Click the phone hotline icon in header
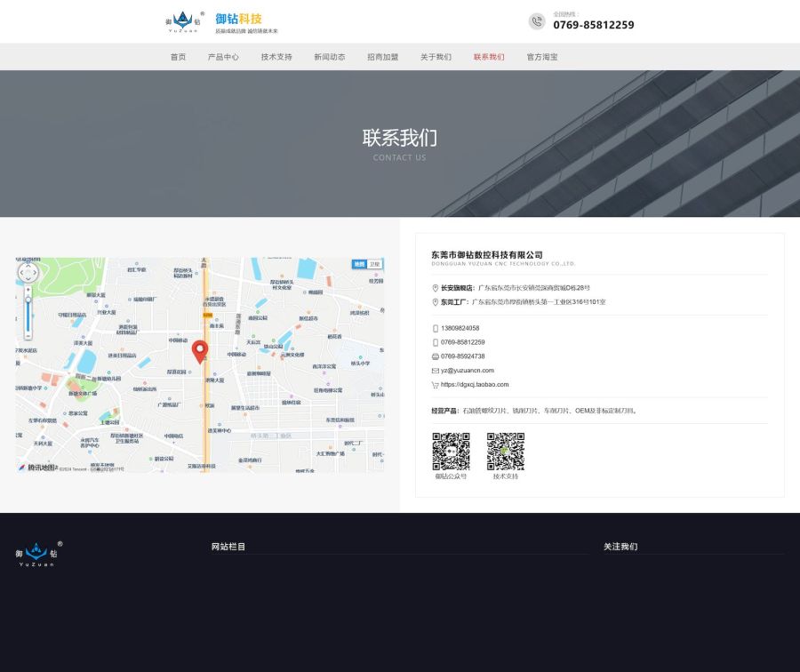Image resolution: width=800 pixels, height=672 pixels. (537, 21)
